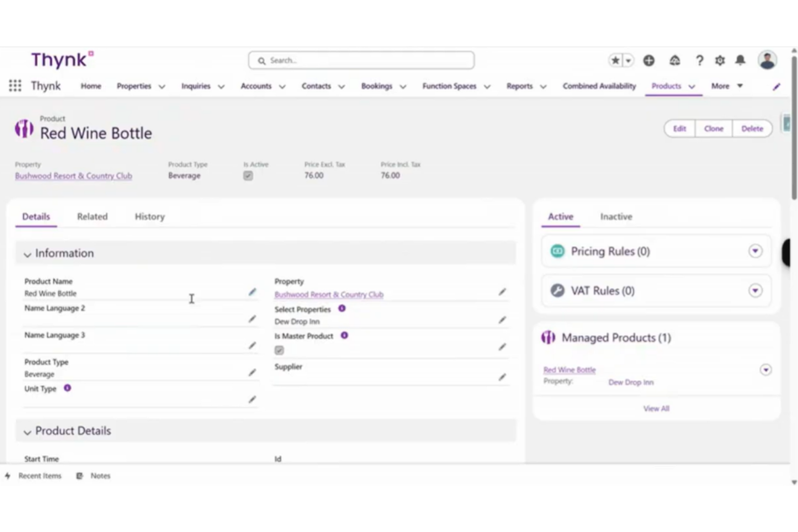
Task: Open the Accounts nav dropdown chevron
Action: point(282,87)
